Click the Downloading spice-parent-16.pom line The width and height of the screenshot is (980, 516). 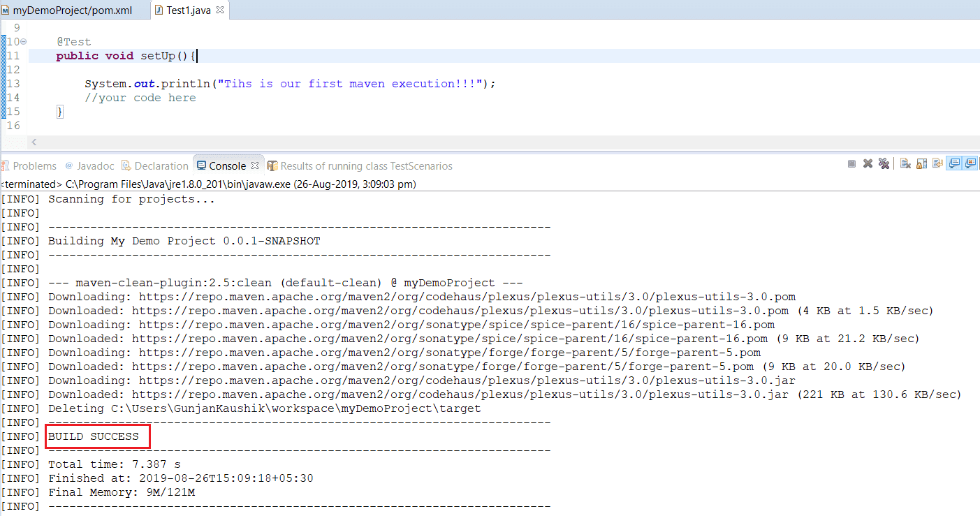click(x=411, y=325)
